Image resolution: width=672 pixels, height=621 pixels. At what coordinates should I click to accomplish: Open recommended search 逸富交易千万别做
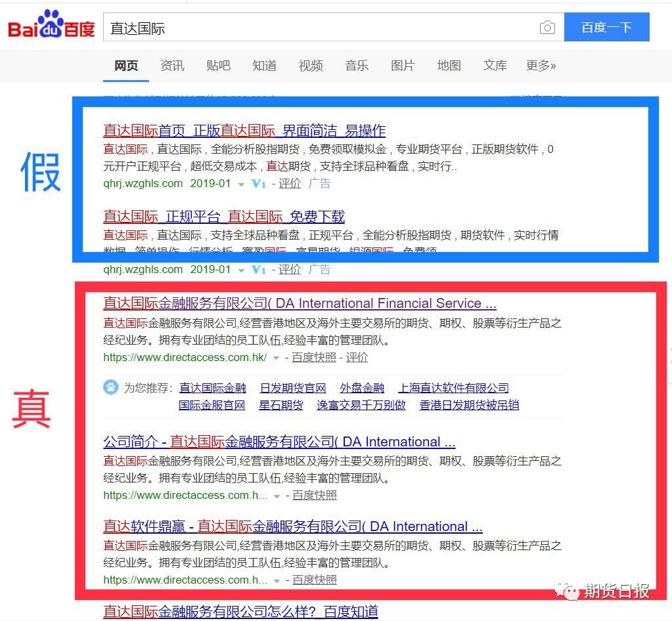361,405
